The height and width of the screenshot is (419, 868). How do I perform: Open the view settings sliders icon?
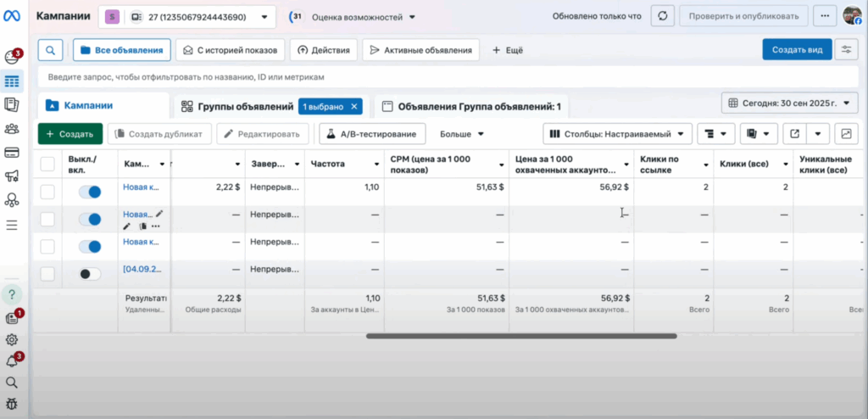(x=847, y=49)
